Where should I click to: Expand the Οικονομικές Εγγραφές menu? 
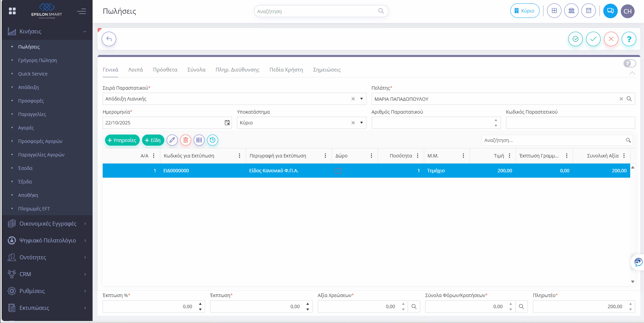(x=47, y=224)
